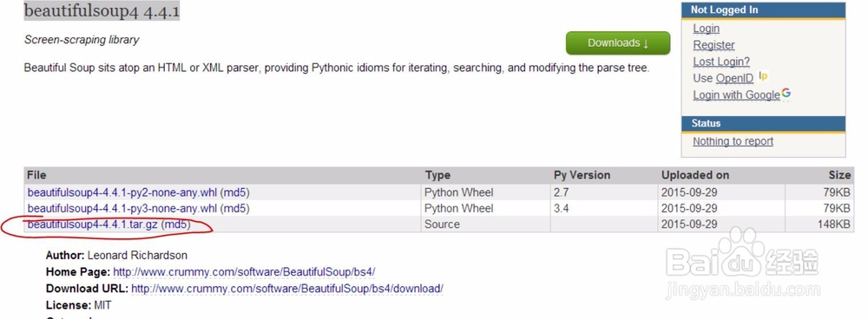The image size is (868, 319).
Task: Download beautifulsoup4-4.4.1.tar.gz source file
Action: (93, 225)
